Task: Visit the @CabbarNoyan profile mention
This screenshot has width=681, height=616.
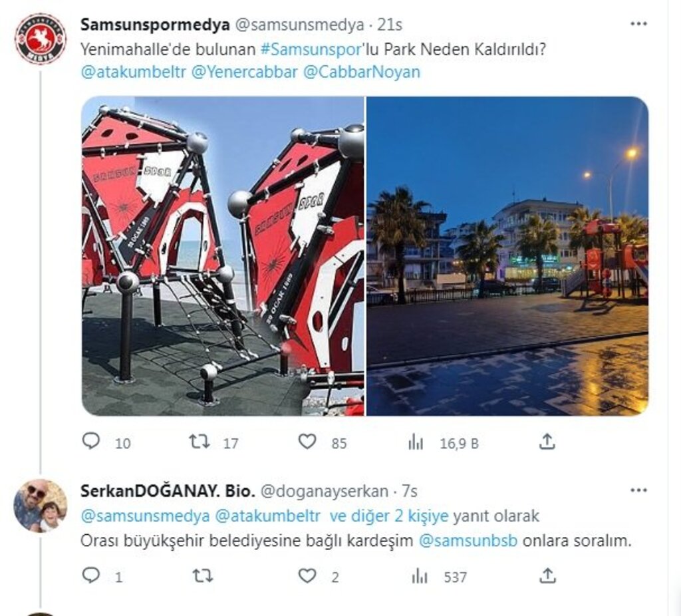Action: [x=362, y=72]
